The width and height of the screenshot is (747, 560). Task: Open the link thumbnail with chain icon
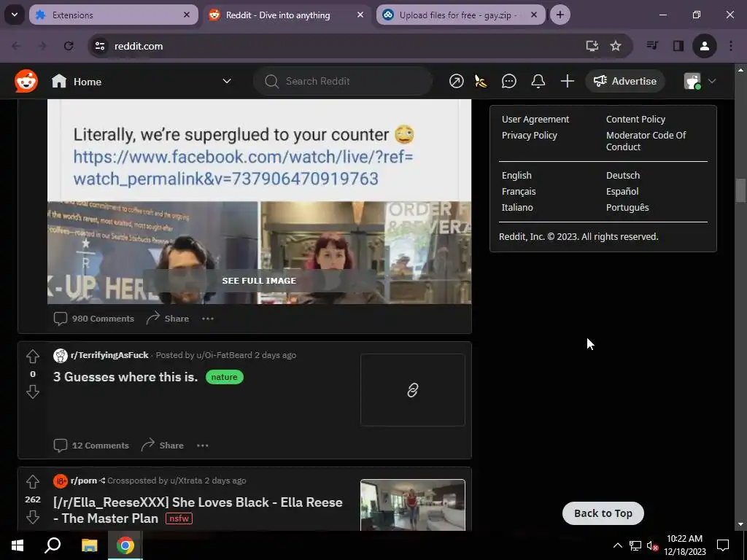pyautogui.click(x=413, y=390)
